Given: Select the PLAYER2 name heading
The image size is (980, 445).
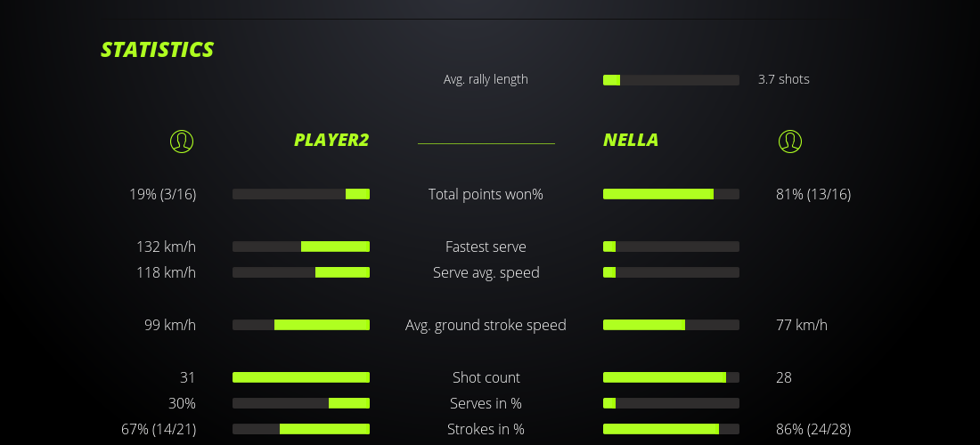Looking at the screenshot, I should tap(331, 140).
